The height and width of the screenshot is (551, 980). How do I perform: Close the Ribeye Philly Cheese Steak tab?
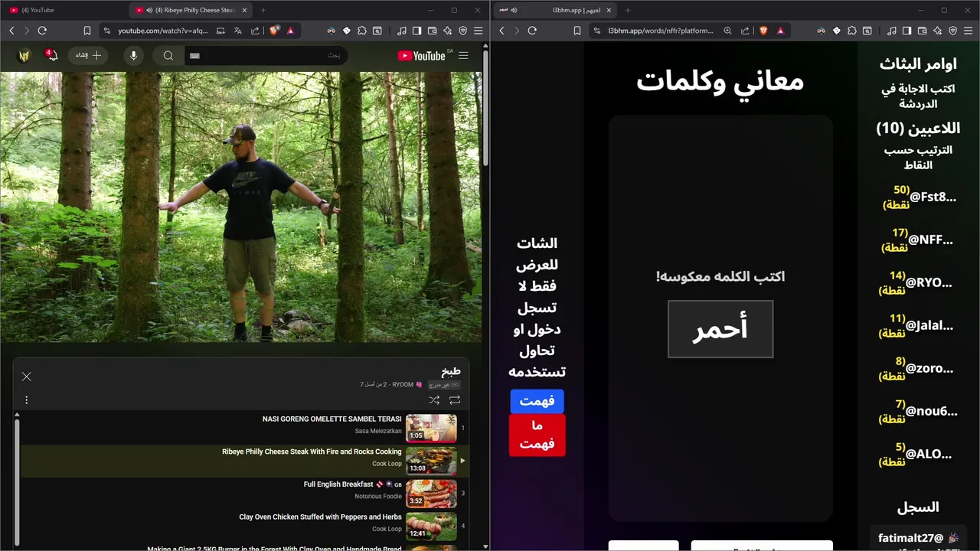pyautogui.click(x=244, y=10)
